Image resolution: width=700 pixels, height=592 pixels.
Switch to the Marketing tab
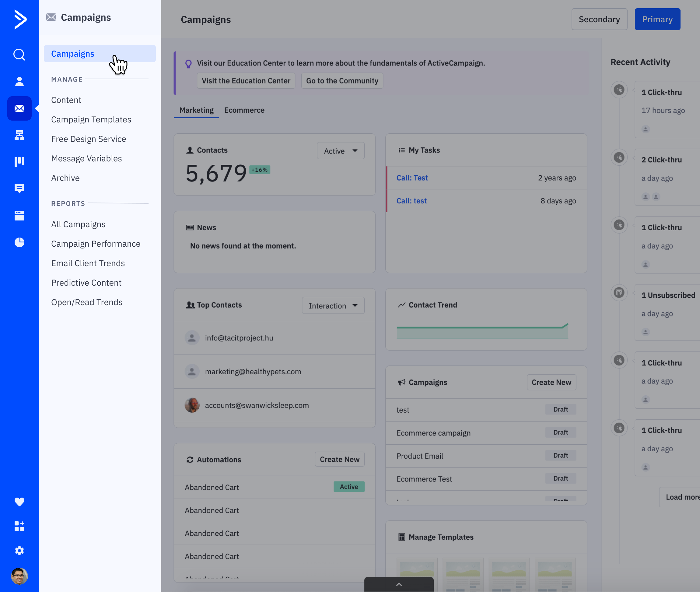click(x=196, y=110)
